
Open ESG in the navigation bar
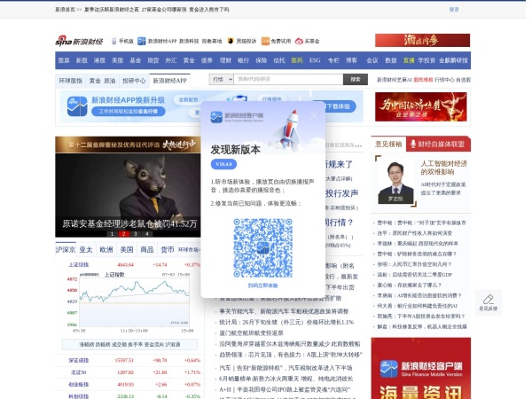click(x=315, y=60)
